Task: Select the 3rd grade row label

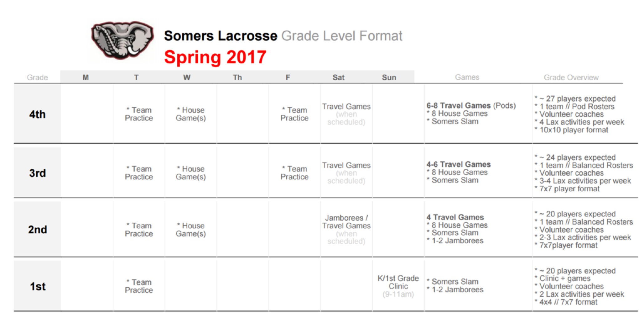Action: (37, 173)
